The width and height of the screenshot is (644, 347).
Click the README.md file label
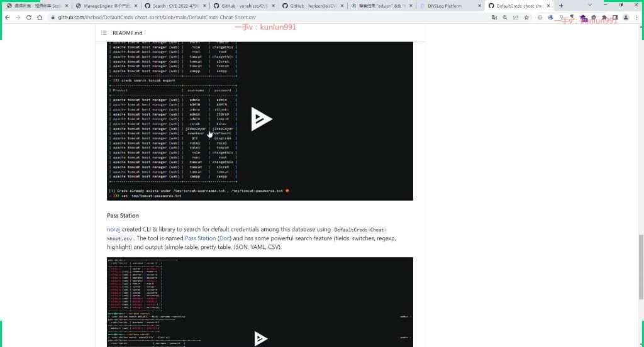127,33
